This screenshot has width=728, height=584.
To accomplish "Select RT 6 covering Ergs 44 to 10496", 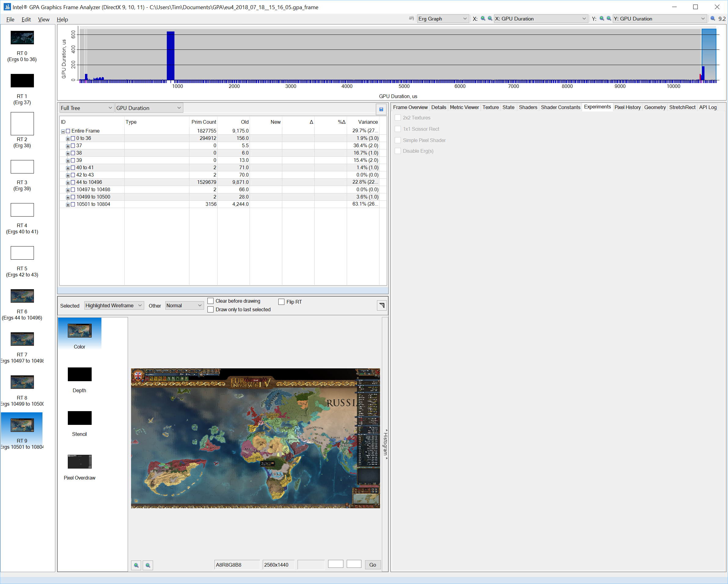I will pyautogui.click(x=22, y=296).
